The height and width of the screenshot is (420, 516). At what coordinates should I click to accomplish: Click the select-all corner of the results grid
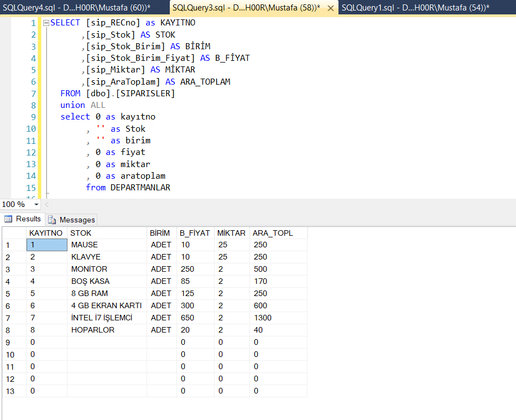click(14, 232)
